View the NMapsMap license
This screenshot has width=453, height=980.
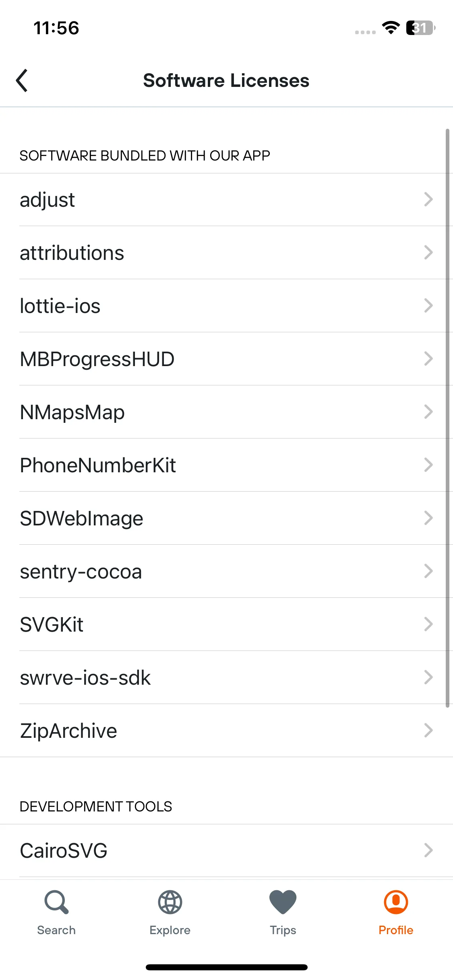click(x=226, y=412)
